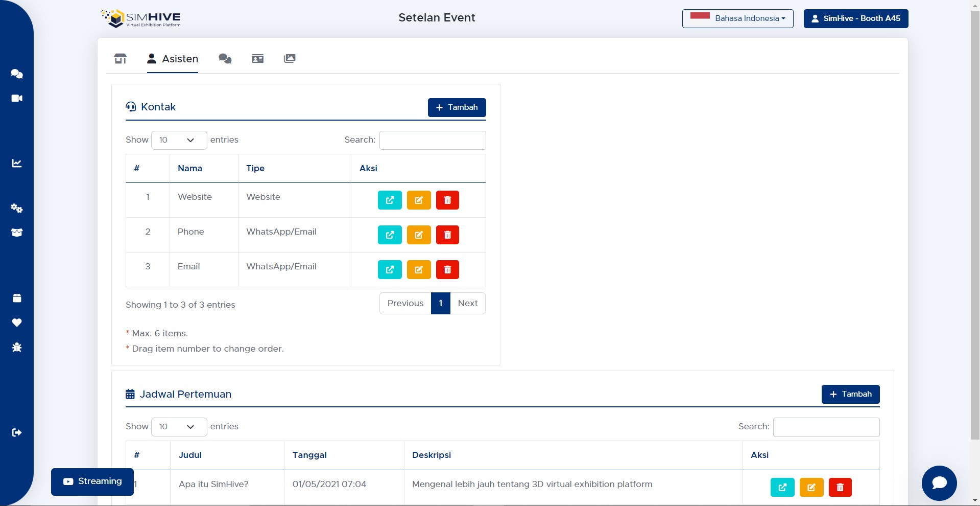
Task: Switch to the ID card tab
Action: (x=258, y=59)
